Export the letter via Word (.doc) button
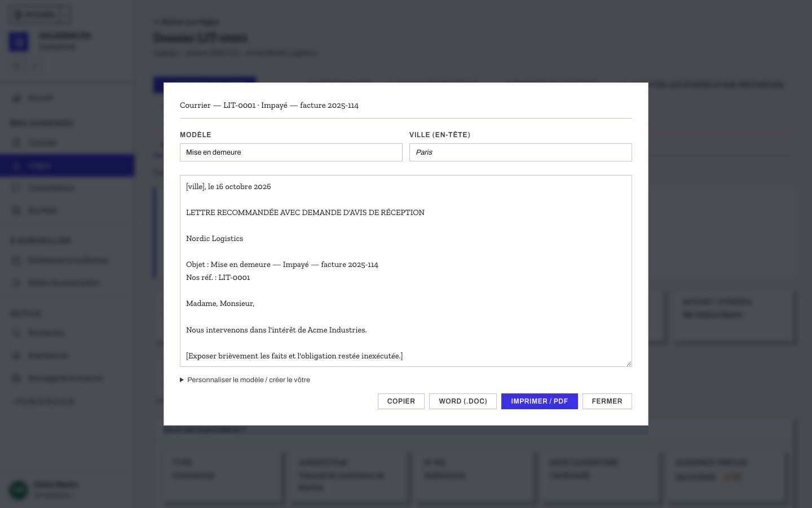The image size is (812, 508). 463,401
